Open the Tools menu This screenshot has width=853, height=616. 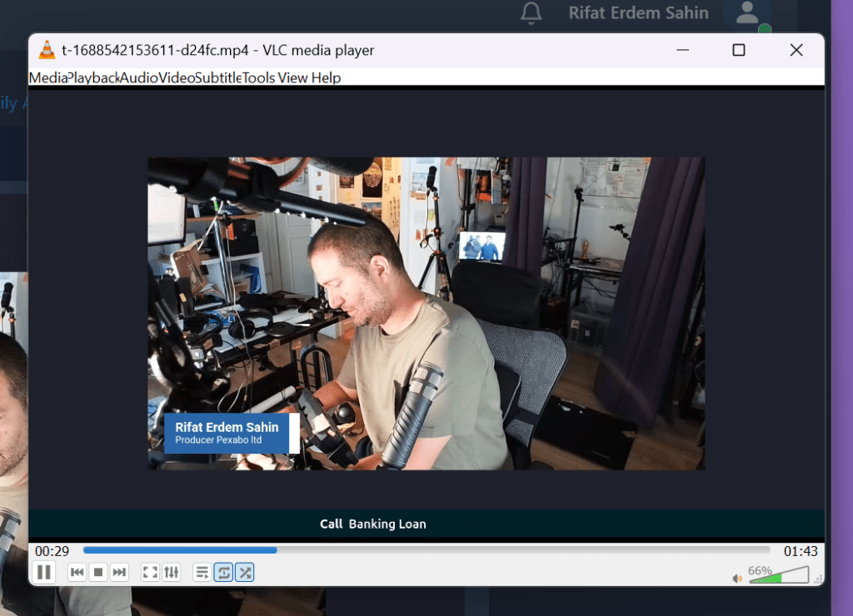258,77
